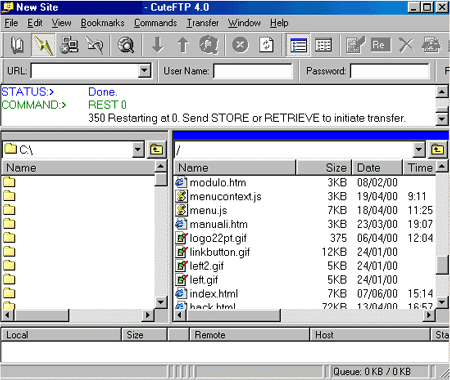This screenshot has height=380, width=450.
Task: Click queue Host column header
Action: (x=370, y=335)
